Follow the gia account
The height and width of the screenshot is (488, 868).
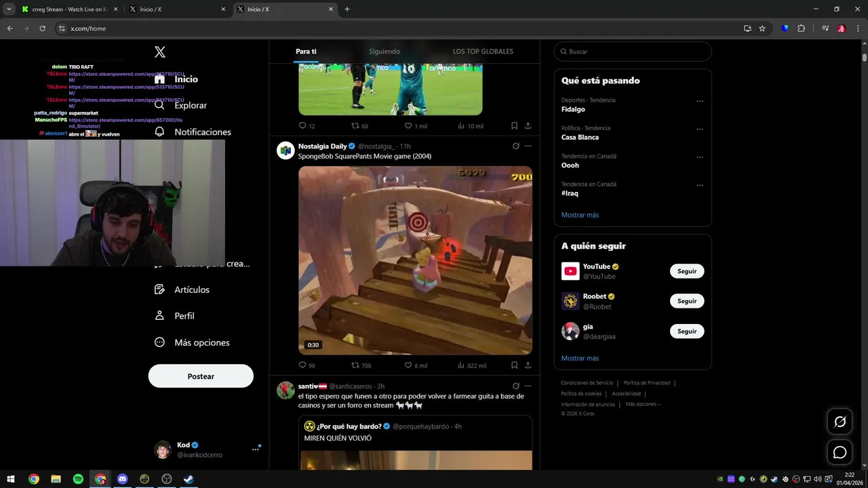point(687,331)
